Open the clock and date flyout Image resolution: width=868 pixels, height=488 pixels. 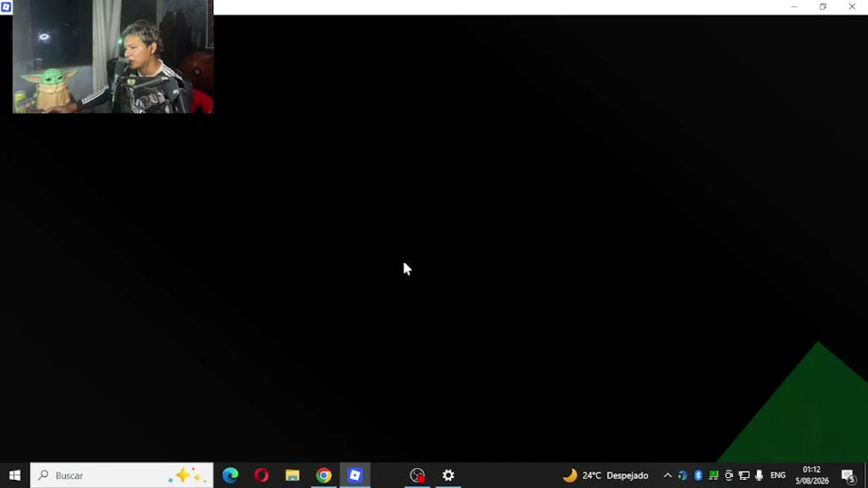click(x=812, y=475)
